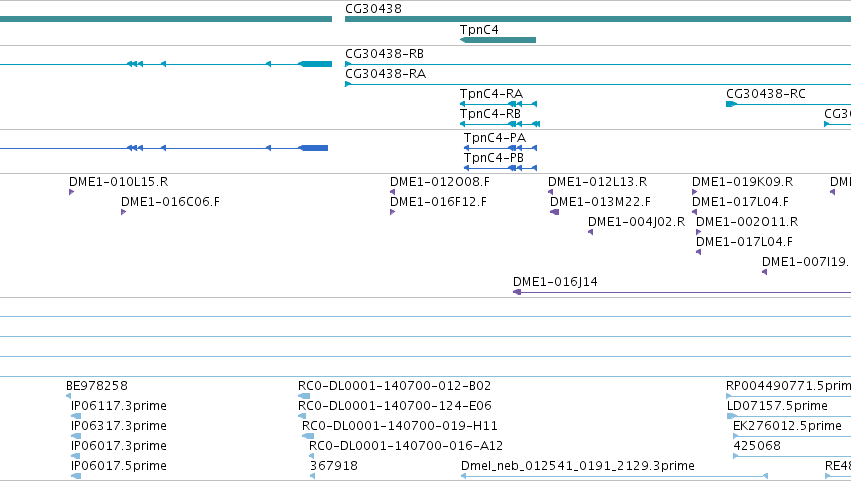This screenshot has width=851, height=481.
Task: Click the CG30438-RB transcript label
Action: pyautogui.click(x=384, y=54)
